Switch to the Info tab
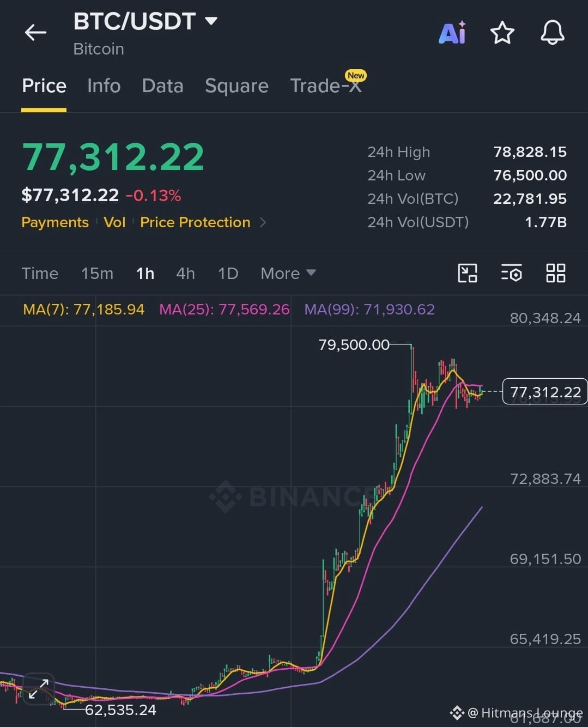 104,86
